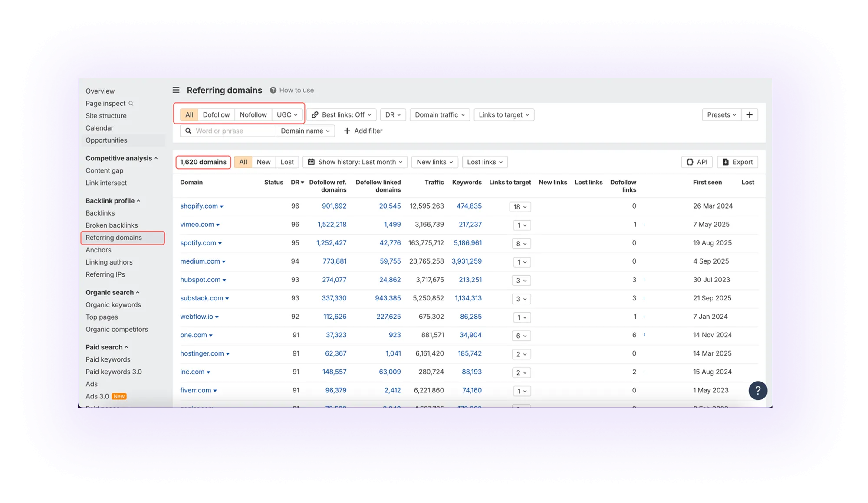The height and width of the screenshot is (503, 868).
Task: Open Content gap from the sidebar
Action: pyautogui.click(x=104, y=170)
